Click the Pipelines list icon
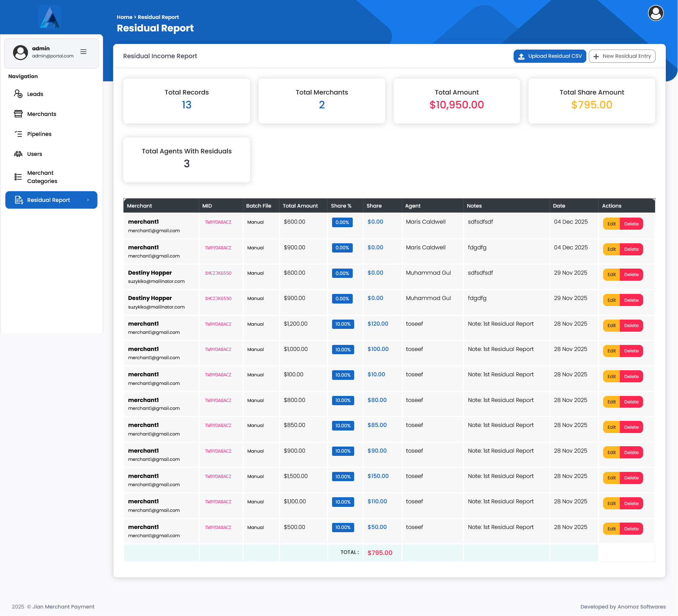Viewport: 678px width, 616px height. (x=18, y=134)
